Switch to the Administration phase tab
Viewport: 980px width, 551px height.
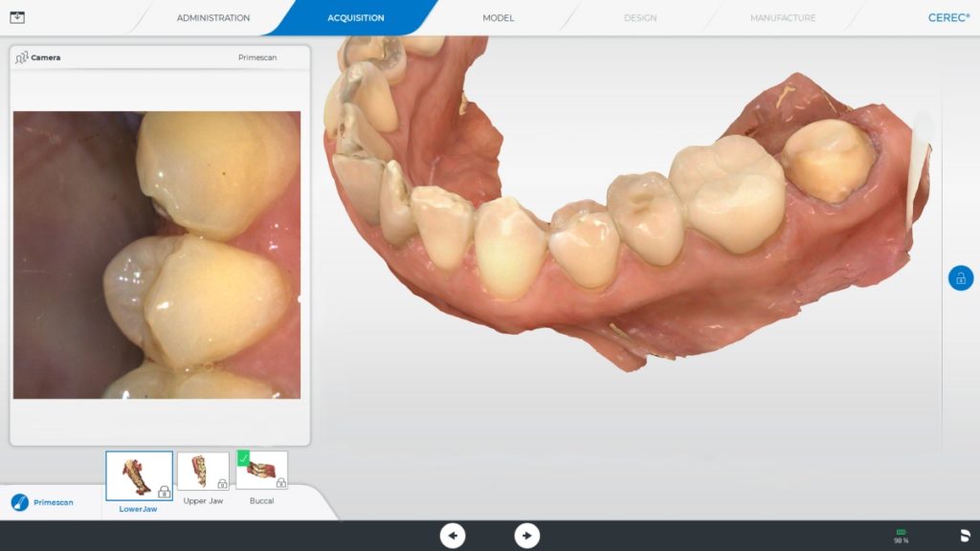pyautogui.click(x=212, y=18)
